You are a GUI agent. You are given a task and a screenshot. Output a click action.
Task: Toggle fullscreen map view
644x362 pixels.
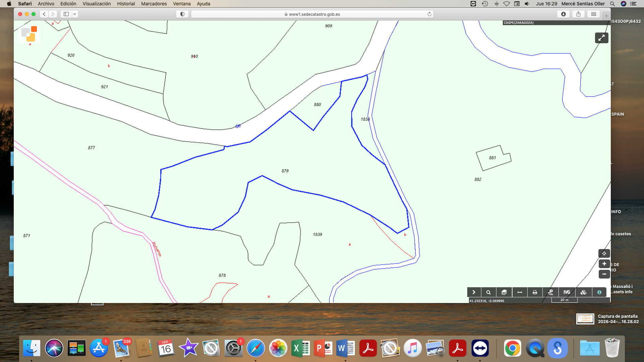click(x=601, y=38)
